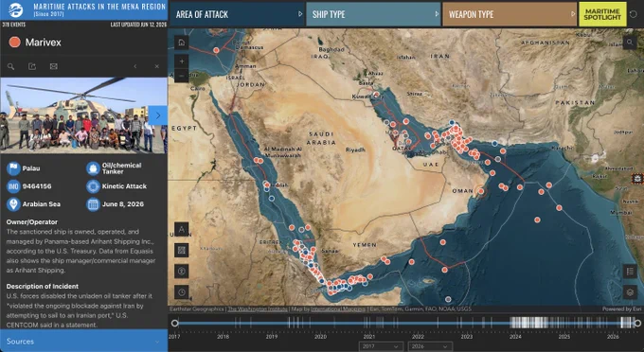644x352 pixels.
Task: Click the Powered by Esri credit
Action: point(622,308)
